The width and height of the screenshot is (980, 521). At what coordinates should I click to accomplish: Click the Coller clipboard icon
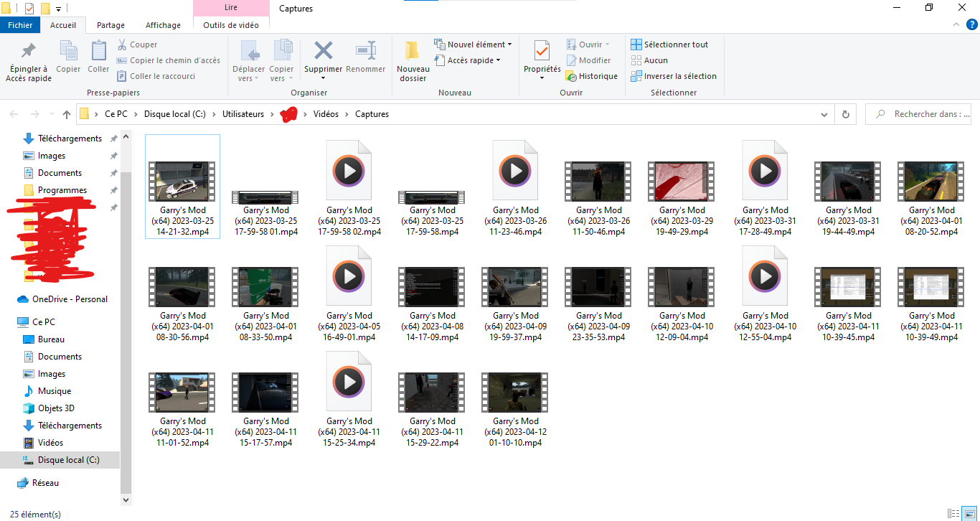(x=98, y=52)
